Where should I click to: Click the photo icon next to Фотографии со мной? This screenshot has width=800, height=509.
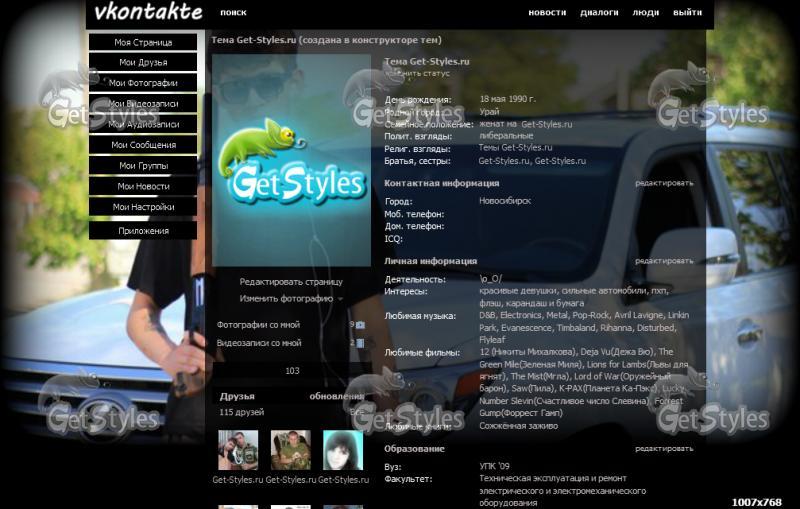point(360,325)
